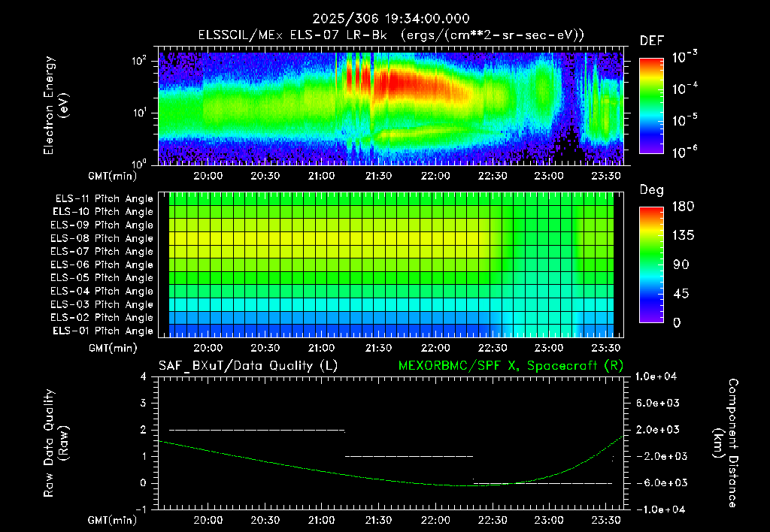770x532 pixels.
Task: Click 22:00 tick under pitch angle panel
Action: (435, 348)
